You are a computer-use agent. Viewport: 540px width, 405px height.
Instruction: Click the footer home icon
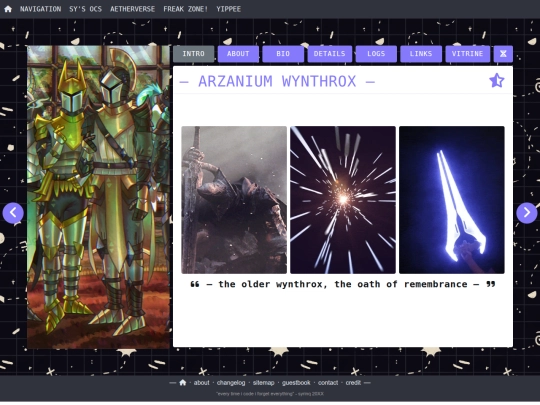click(183, 383)
